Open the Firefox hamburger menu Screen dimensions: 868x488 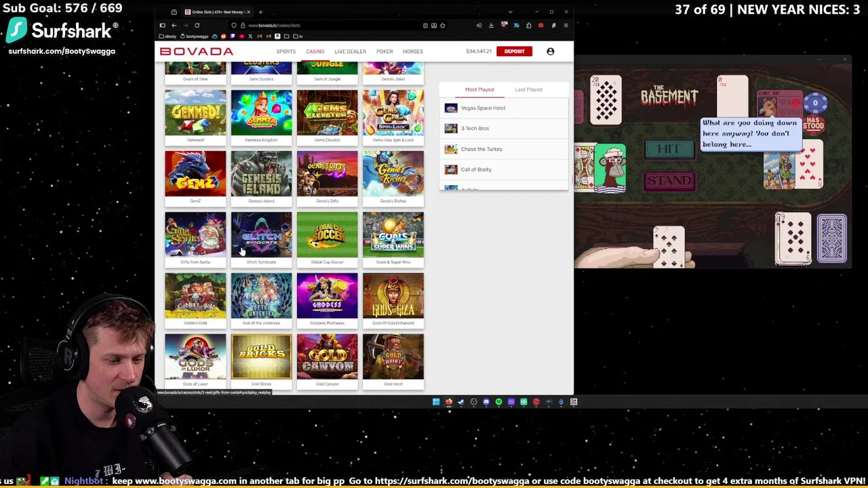[566, 26]
